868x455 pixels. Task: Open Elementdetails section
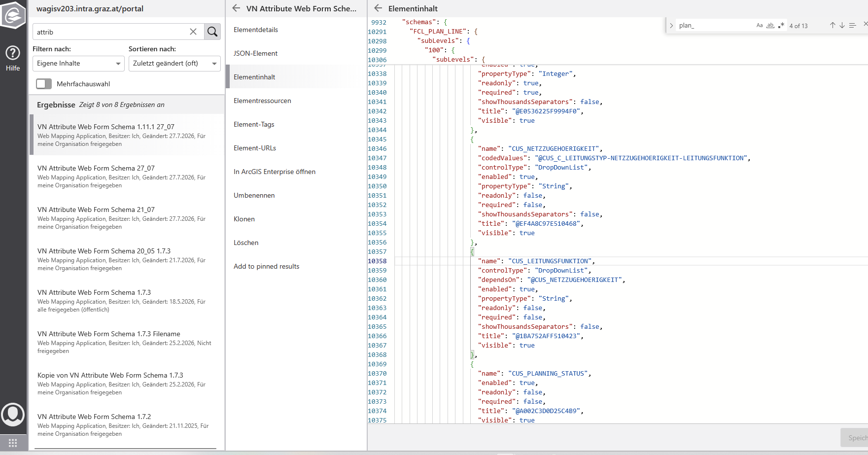256,30
